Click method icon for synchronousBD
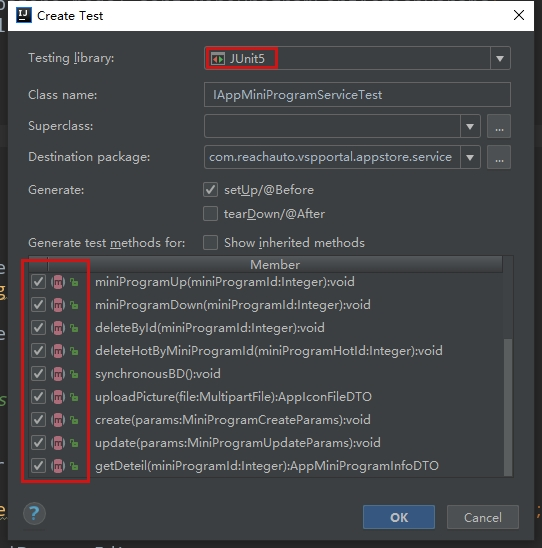 click(58, 374)
